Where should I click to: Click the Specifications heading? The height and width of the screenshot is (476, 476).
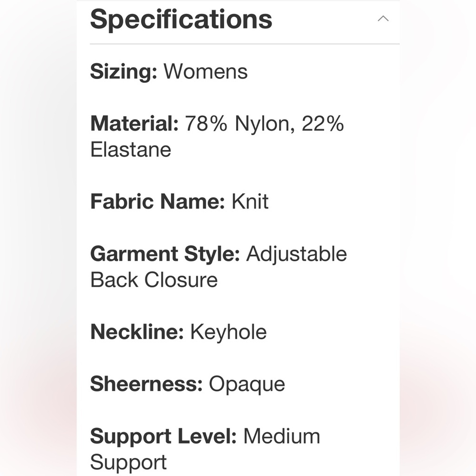click(181, 19)
